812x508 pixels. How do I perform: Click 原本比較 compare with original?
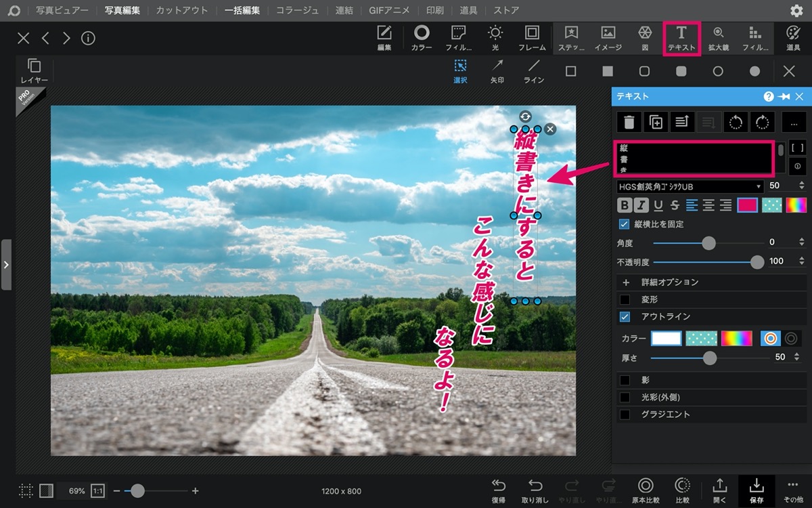point(646,490)
